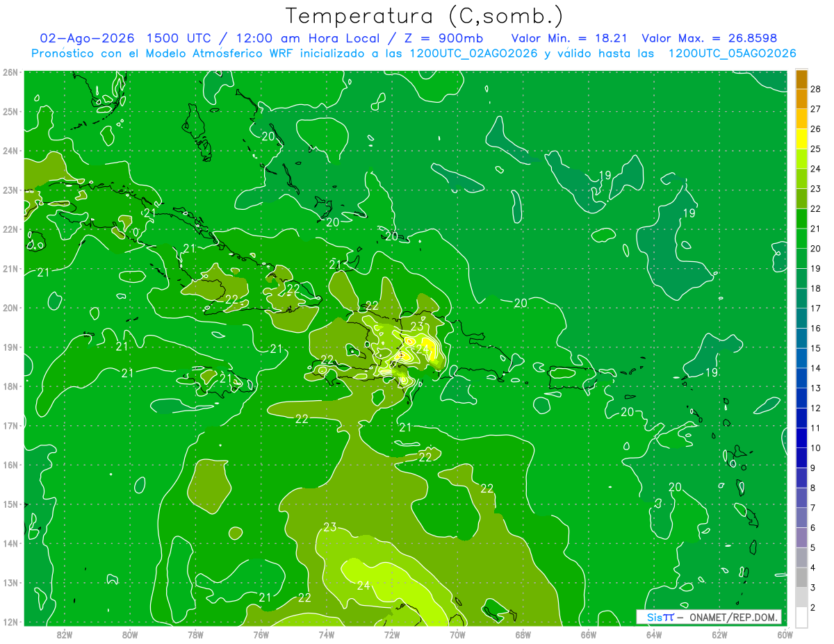Click the "22N" latitude axis label
The height and width of the screenshot is (644, 834).
click(x=10, y=229)
